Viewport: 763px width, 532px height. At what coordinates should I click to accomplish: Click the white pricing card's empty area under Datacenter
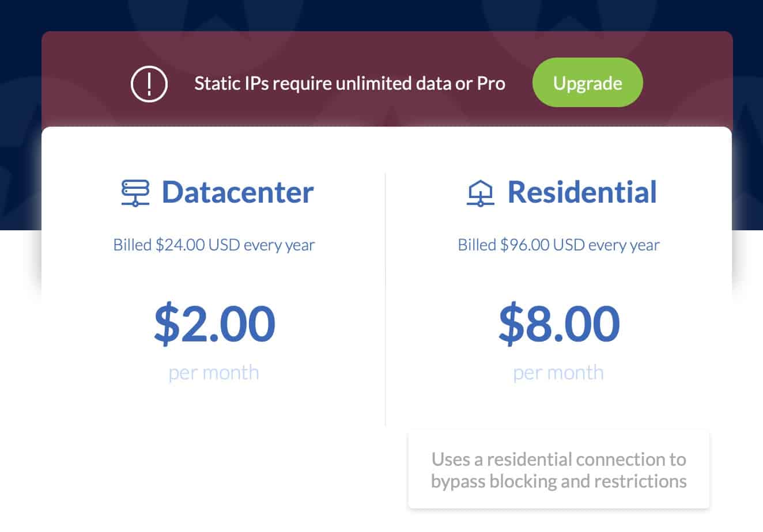(x=213, y=461)
